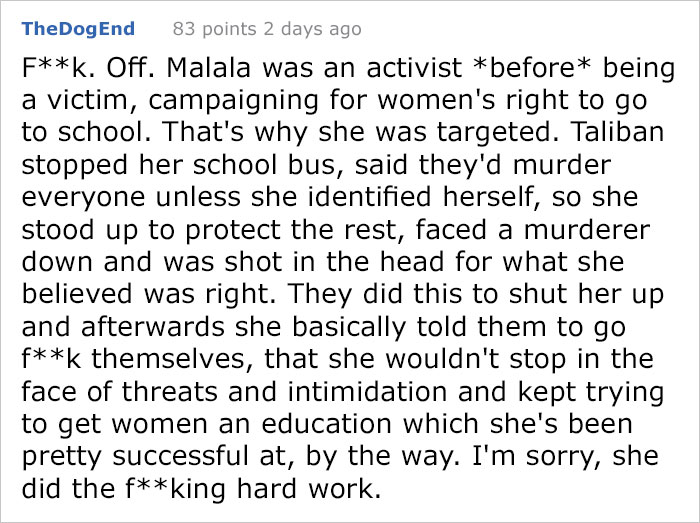Click the word Malala in the comment

pyautogui.click(x=208, y=68)
